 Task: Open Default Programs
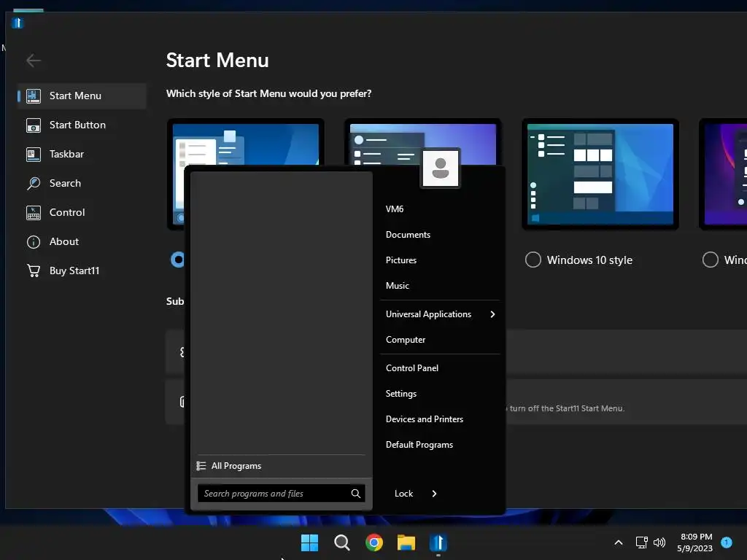click(419, 445)
